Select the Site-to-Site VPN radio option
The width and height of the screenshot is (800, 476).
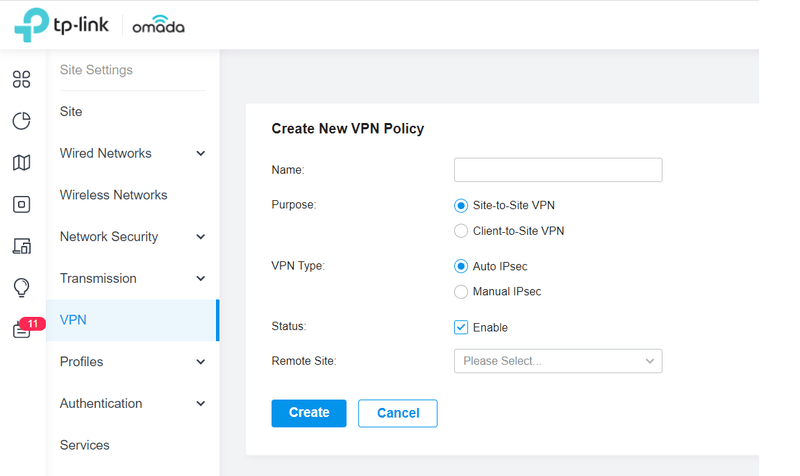pos(461,206)
